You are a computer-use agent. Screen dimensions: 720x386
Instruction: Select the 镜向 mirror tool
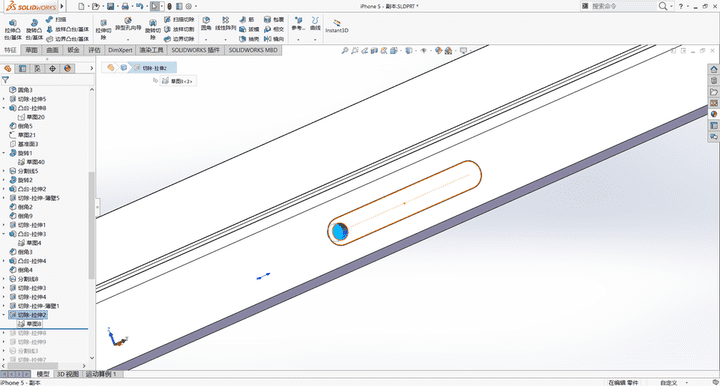pos(274,39)
